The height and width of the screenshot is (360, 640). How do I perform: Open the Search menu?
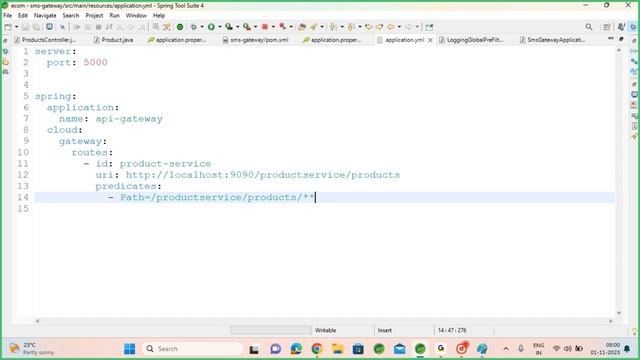point(71,16)
